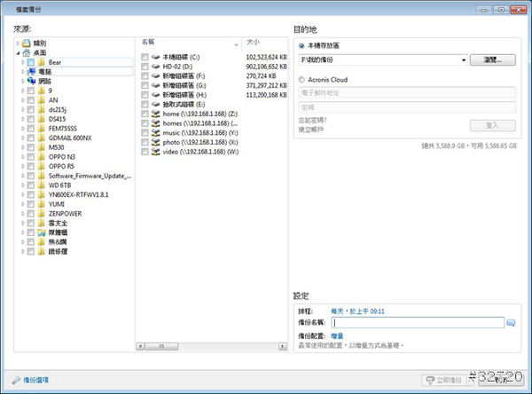Click the scroll left arrow in file list
Screen dimensions: 532x394
(x=140, y=346)
